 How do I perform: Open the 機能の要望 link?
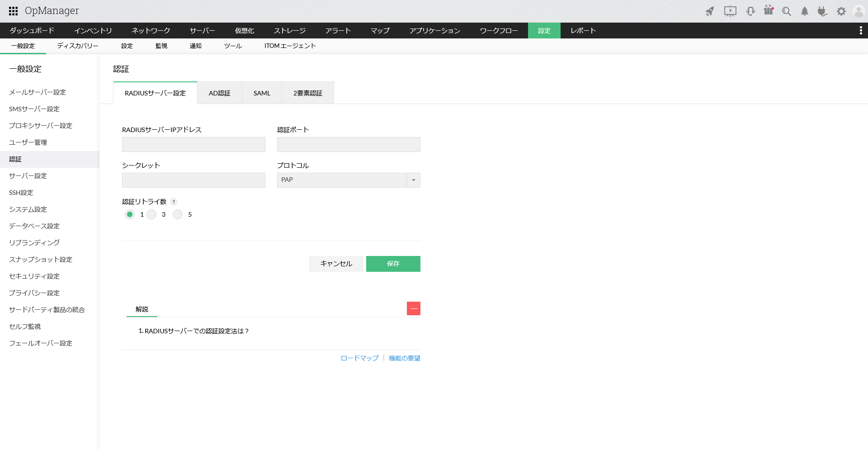405,358
